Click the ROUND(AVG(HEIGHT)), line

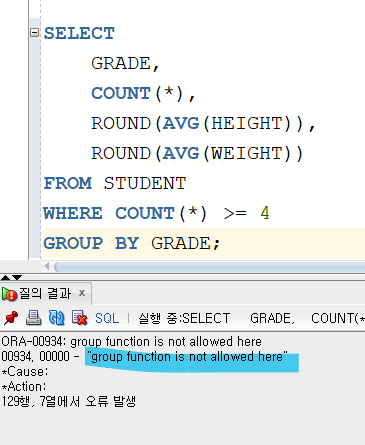pos(203,123)
